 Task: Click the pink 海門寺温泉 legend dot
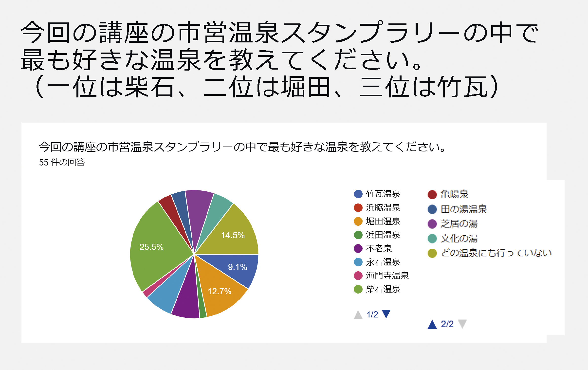click(358, 276)
